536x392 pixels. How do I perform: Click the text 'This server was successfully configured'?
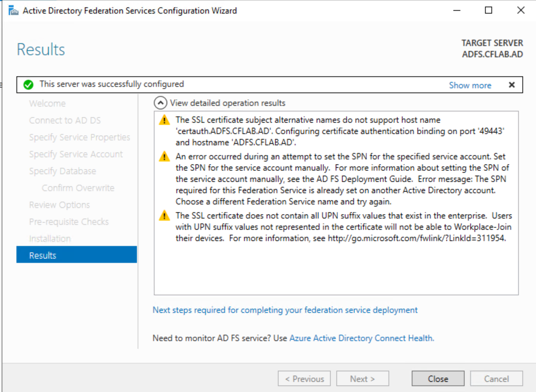[x=111, y=84]
